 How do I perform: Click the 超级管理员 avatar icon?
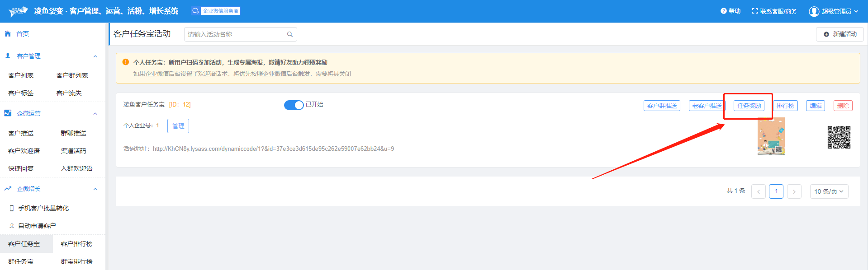click(814, 11)
